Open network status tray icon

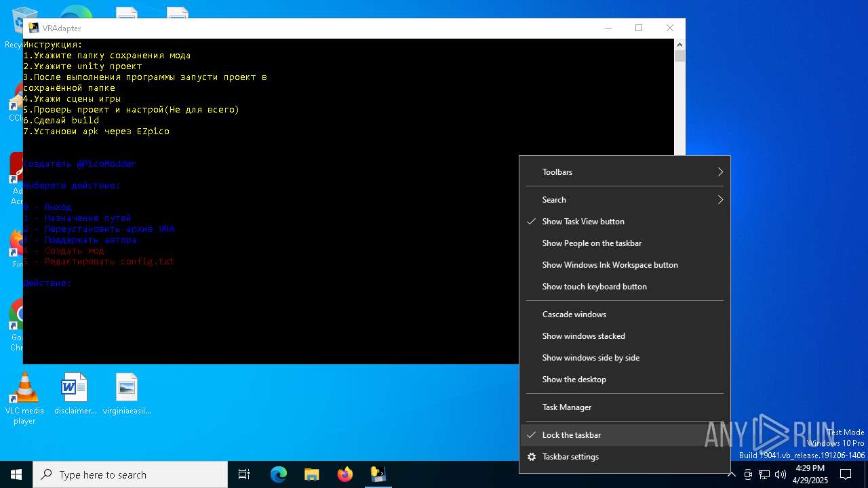coord(764,474)
